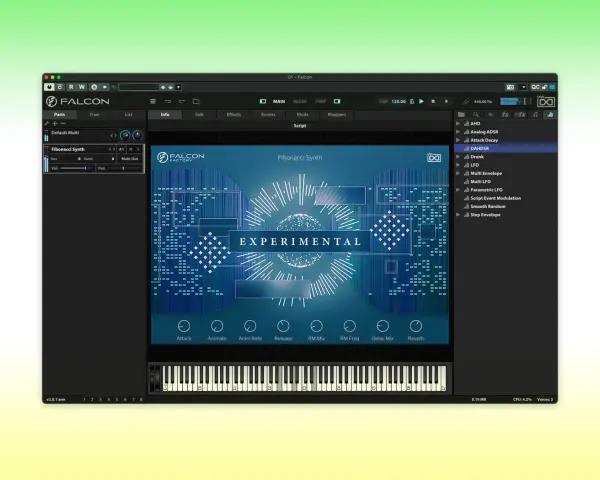Open the preset dropdown arrow in host toolbar

178,87
